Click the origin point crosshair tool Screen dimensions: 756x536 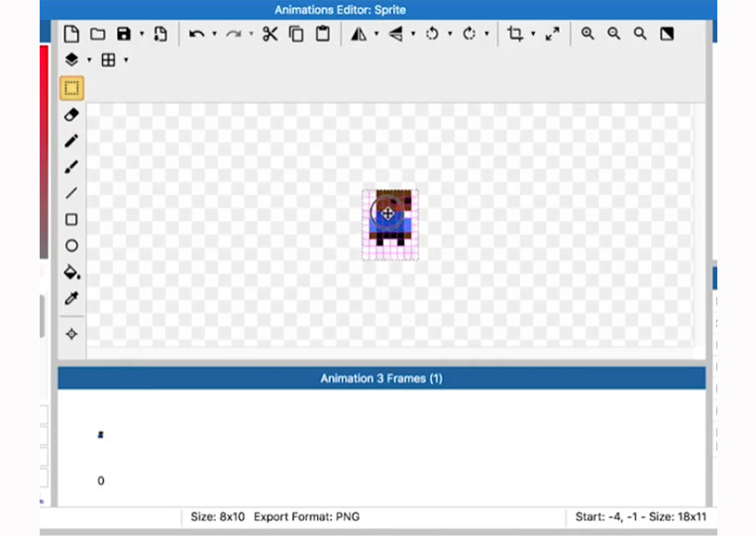tap(71, 334)
